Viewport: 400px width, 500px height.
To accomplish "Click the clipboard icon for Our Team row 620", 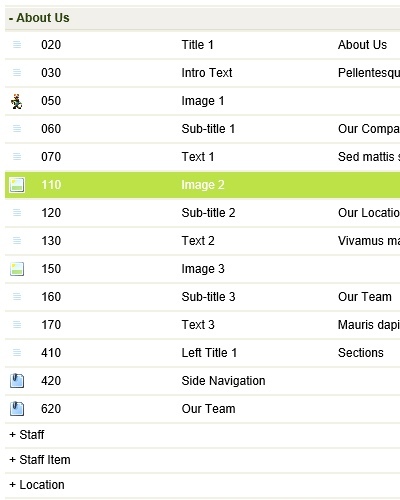I will point(17,409).
